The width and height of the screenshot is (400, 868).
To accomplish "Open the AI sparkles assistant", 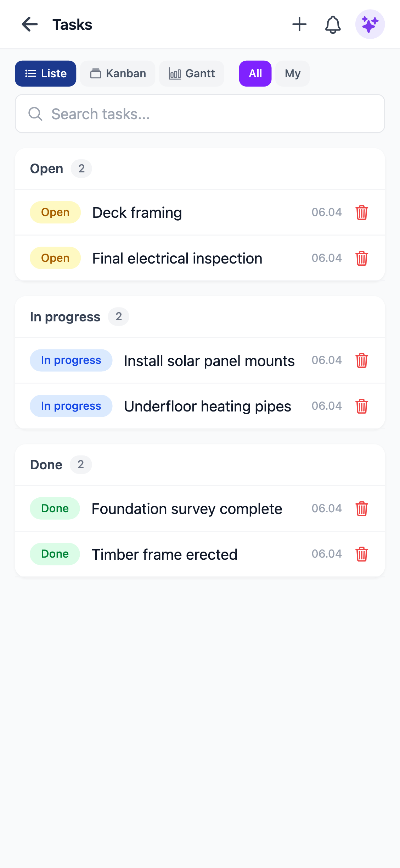I will 370,24.
